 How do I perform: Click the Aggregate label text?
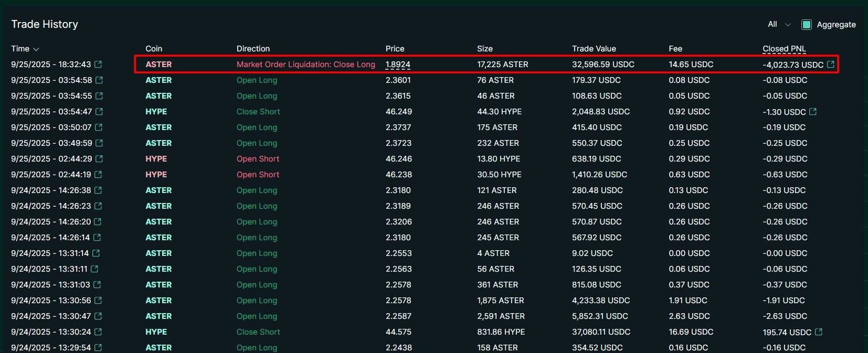(836, 25)
